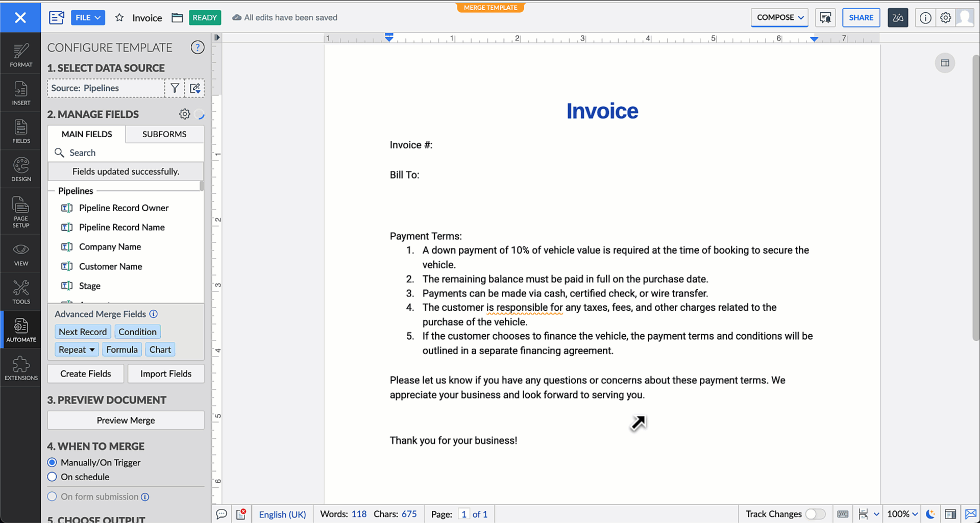The image size is (980, 523).
Task: Select the Manually/On Trigger radio option
Action: pos(52,462)
